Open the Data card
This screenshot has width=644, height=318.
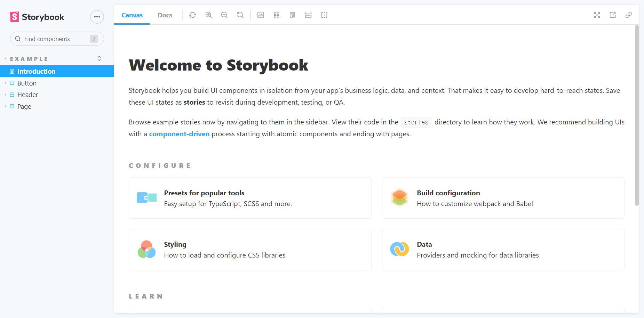click(x=503, y=250)
